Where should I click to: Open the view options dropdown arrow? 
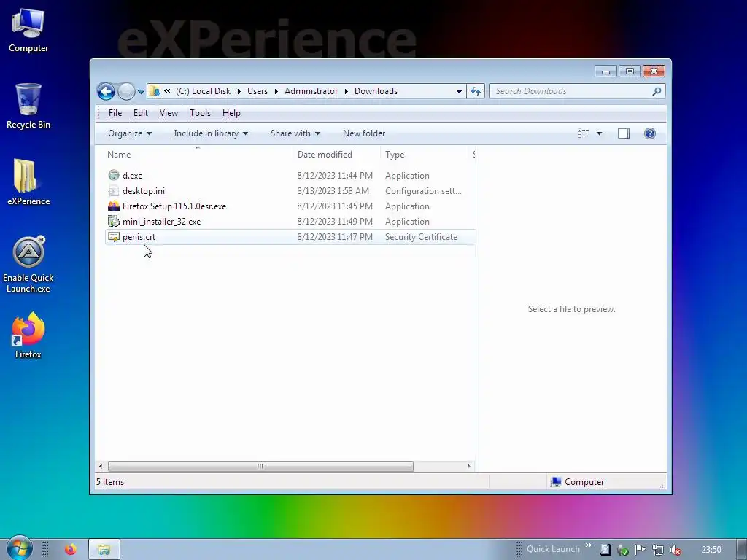(x=600, y=133)
